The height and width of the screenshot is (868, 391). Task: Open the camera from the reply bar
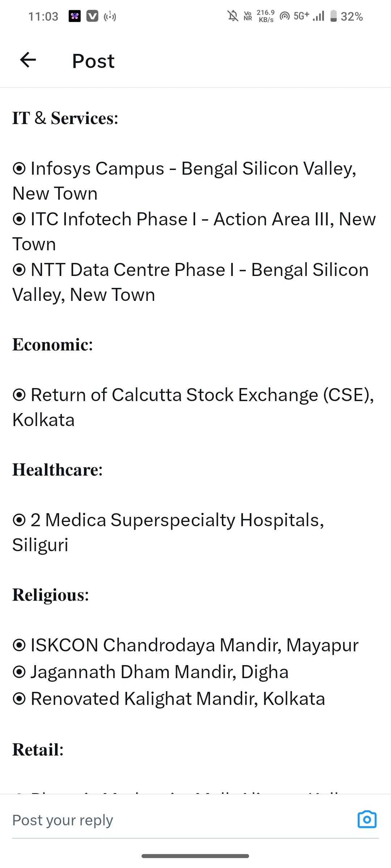[x=367, y=820]
